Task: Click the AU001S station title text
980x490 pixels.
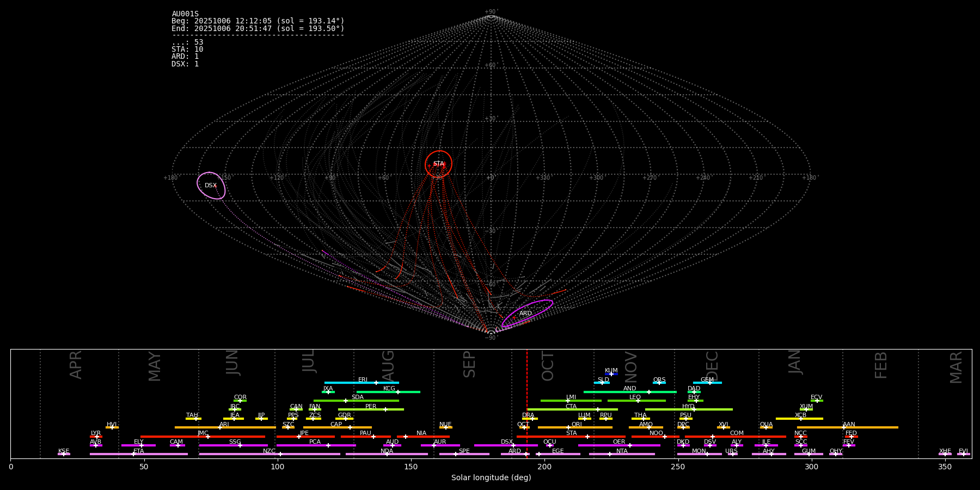Action: pyautogui.click(x=185, y=14)
